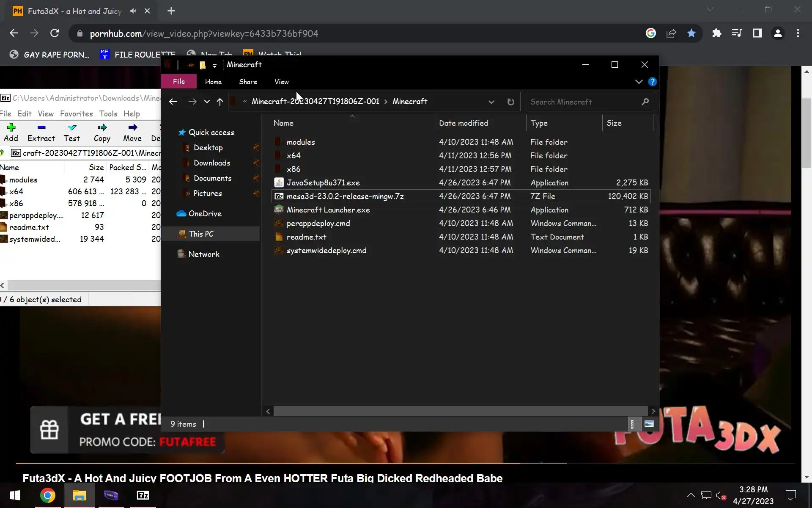
Task: Select Minecraft Launcher.exe in the file list
Action: click(x=328, y=210)
